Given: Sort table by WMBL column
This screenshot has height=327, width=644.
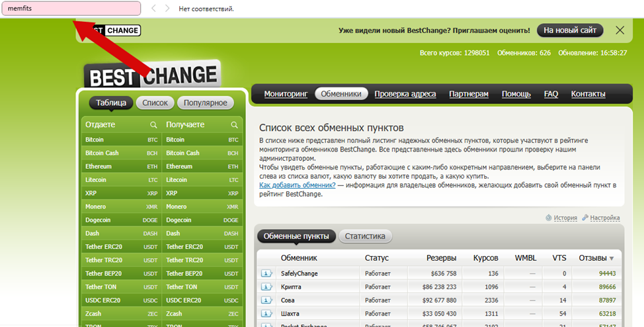Looking at the screenshot, I should click(525, 258).
